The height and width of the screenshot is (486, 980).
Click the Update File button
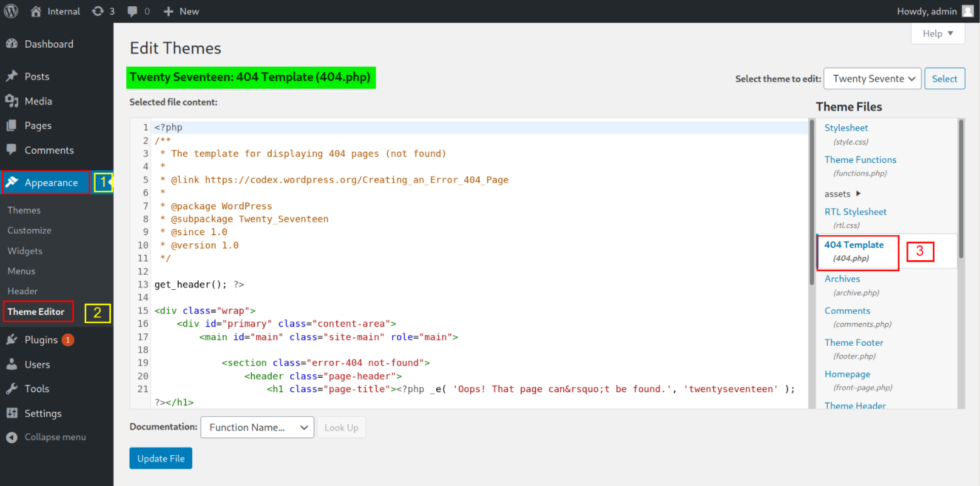point(161,458)
